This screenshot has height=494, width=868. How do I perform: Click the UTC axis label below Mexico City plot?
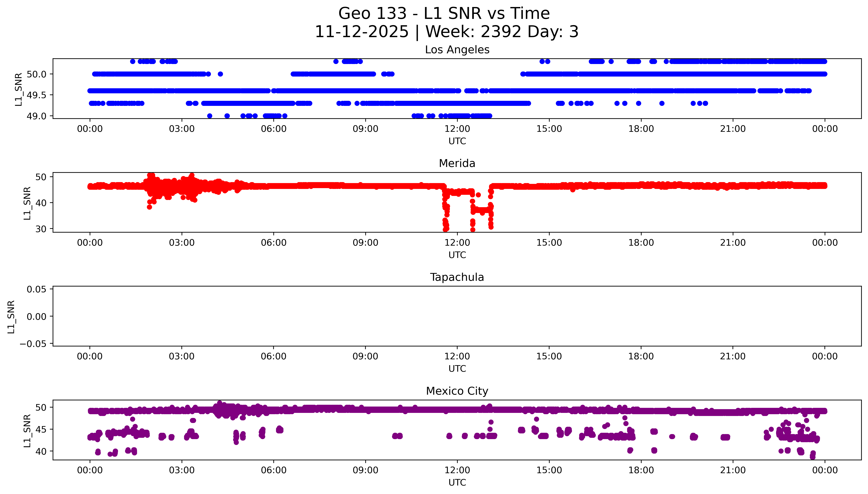click(x=457, y=482)
